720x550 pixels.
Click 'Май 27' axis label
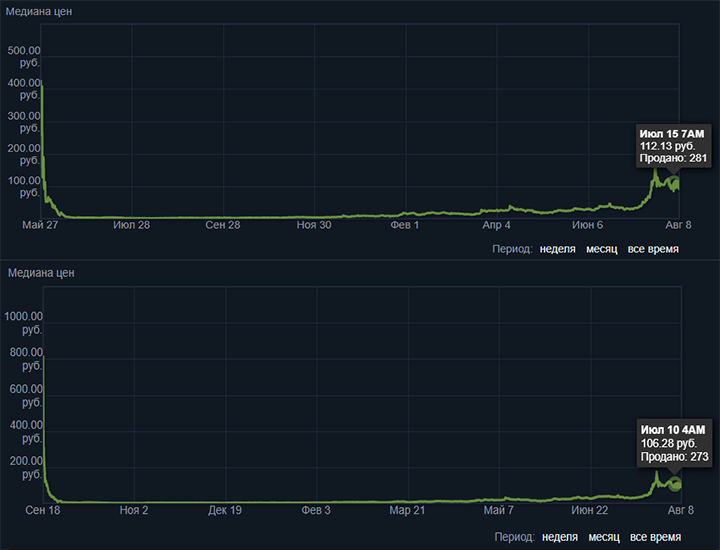(40, 225)
